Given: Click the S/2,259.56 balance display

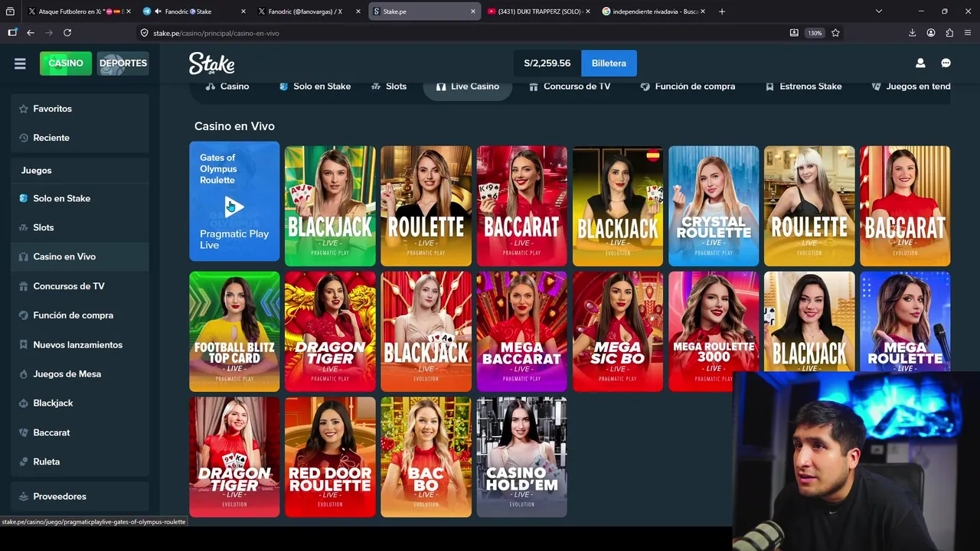Looking at the screenshot, I should pyautogui.click(x=547, y=64).
